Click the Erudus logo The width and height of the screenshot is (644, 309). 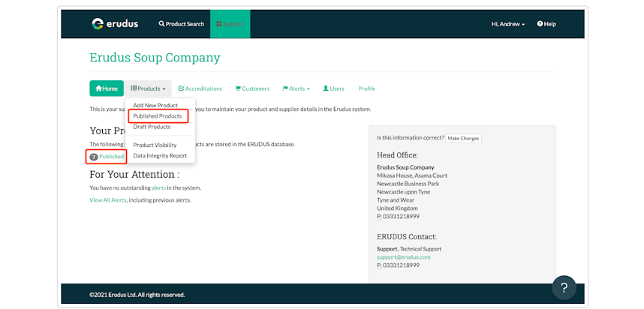(115, 24)
